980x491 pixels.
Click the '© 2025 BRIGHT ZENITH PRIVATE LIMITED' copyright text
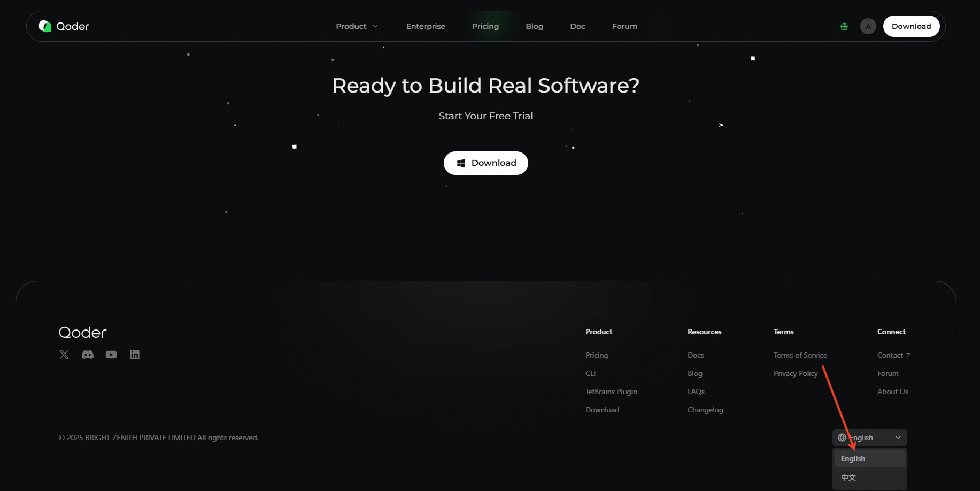(x=127, y=438)
